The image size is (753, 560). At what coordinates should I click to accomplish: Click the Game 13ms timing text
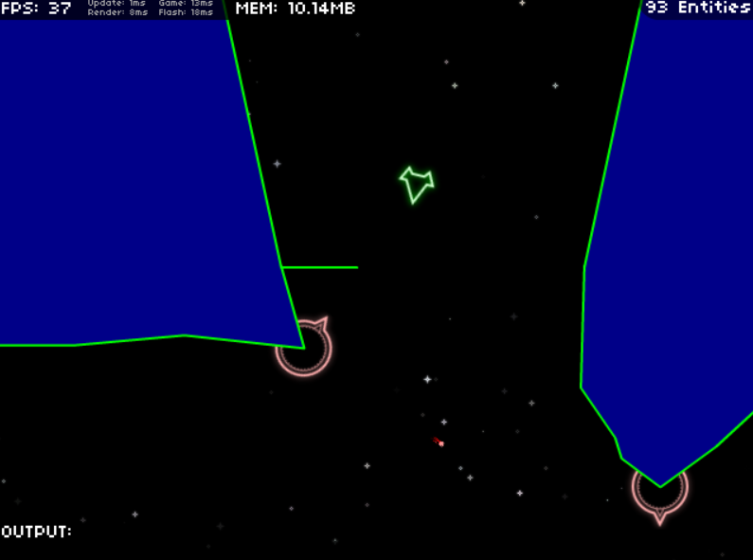(186, 4)
